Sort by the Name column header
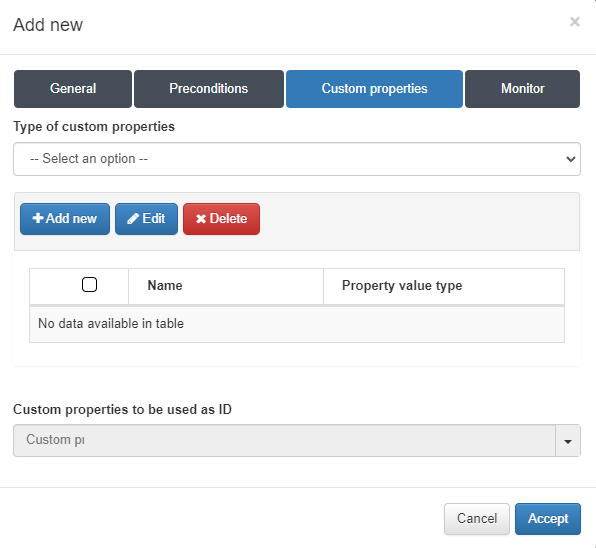The width and height of the screenshot is (596, 548). [x=226, y=286]
